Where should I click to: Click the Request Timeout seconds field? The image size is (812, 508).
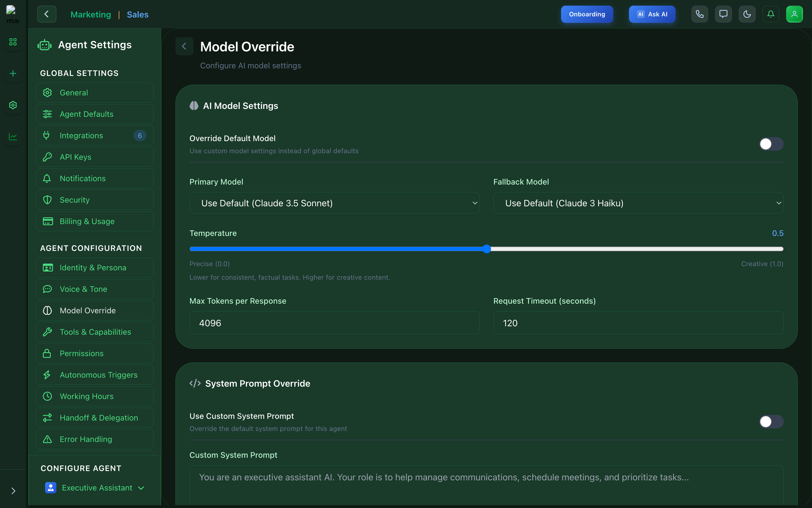tap(638, 323)
